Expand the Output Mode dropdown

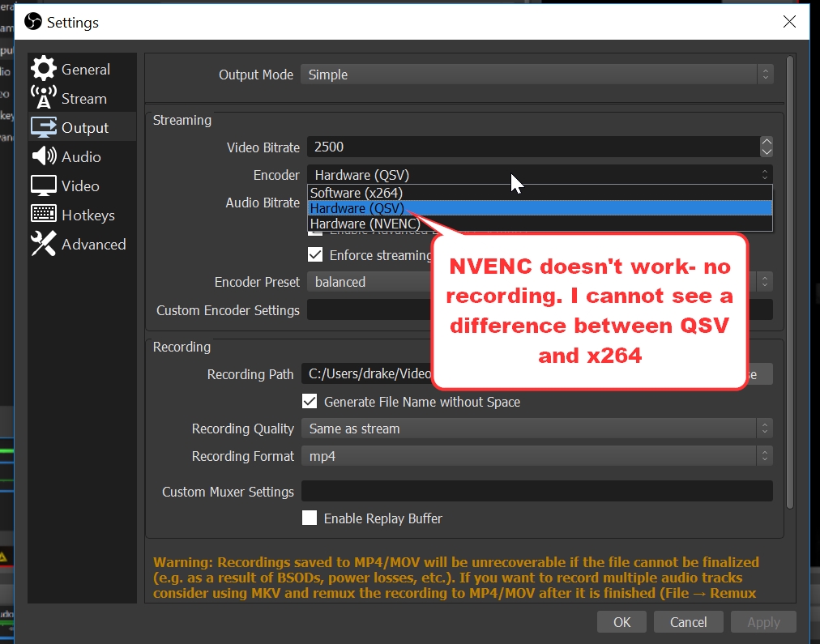point(536,75)
